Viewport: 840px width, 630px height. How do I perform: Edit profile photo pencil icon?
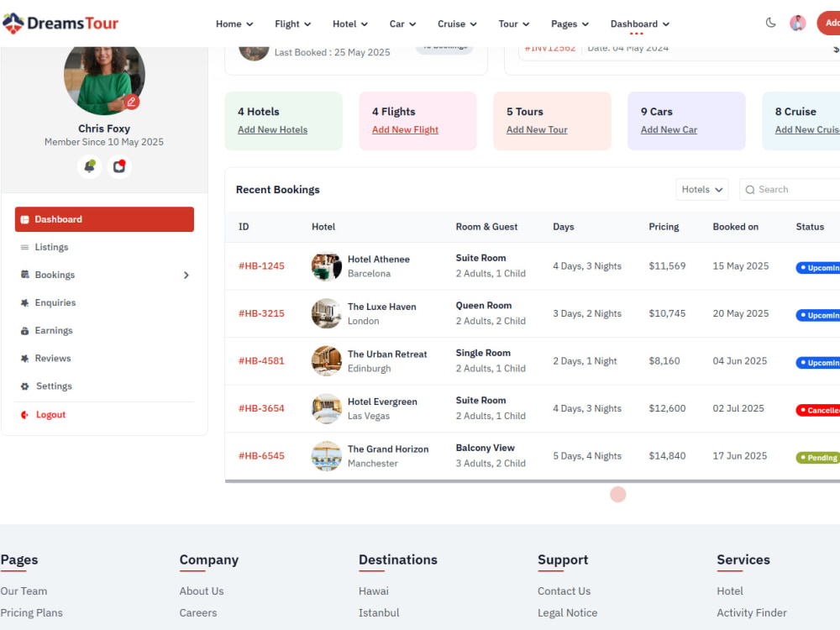(x=131, y=102)
